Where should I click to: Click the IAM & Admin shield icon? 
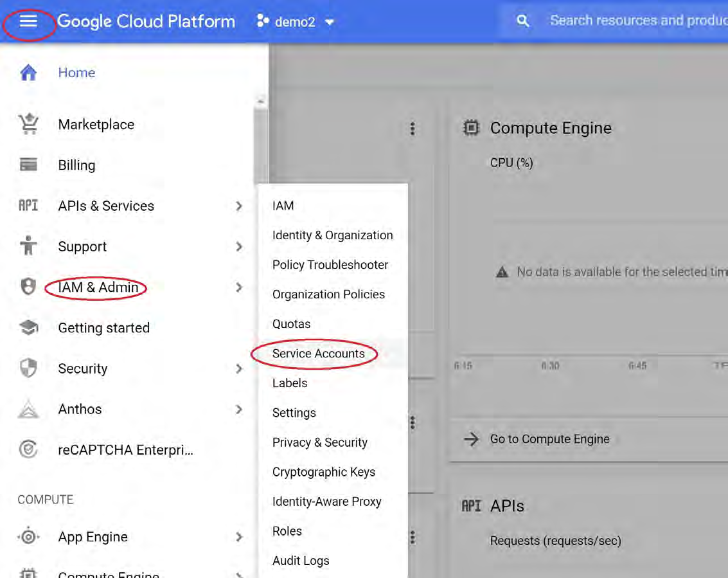coord(28,287)
